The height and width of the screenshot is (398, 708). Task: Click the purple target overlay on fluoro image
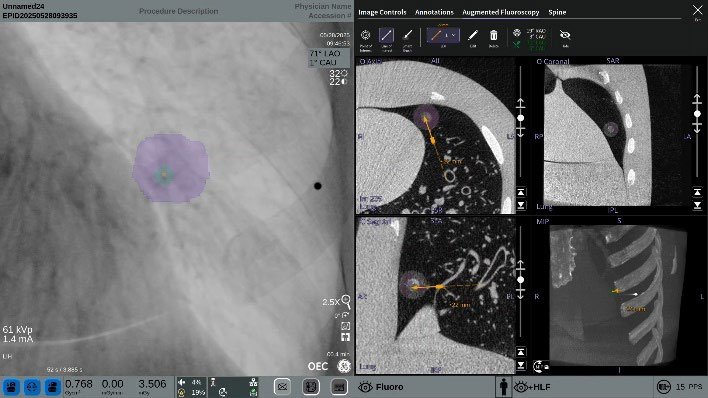pyautogui.click(x=171, y=168)
